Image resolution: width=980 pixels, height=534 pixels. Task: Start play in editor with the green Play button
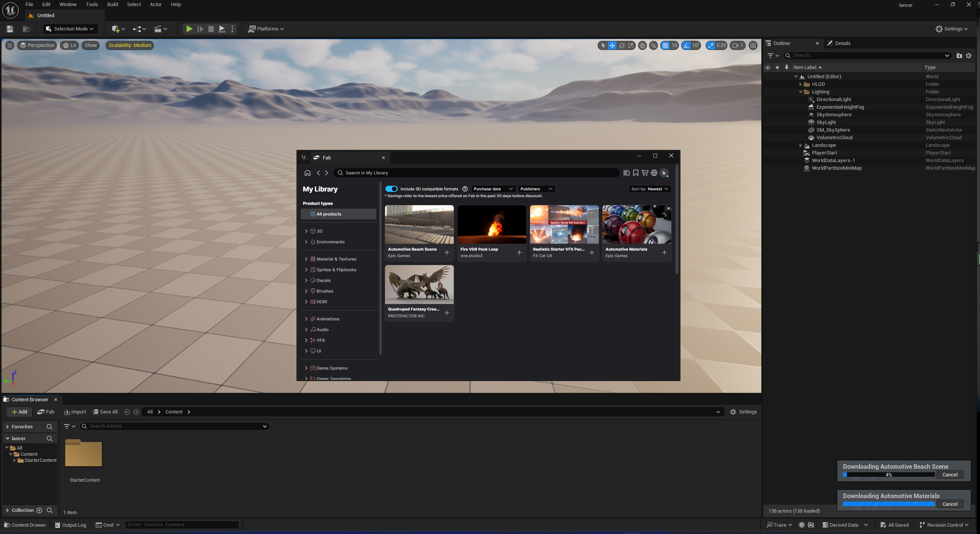pyautogui.click(x=189, y=29)
